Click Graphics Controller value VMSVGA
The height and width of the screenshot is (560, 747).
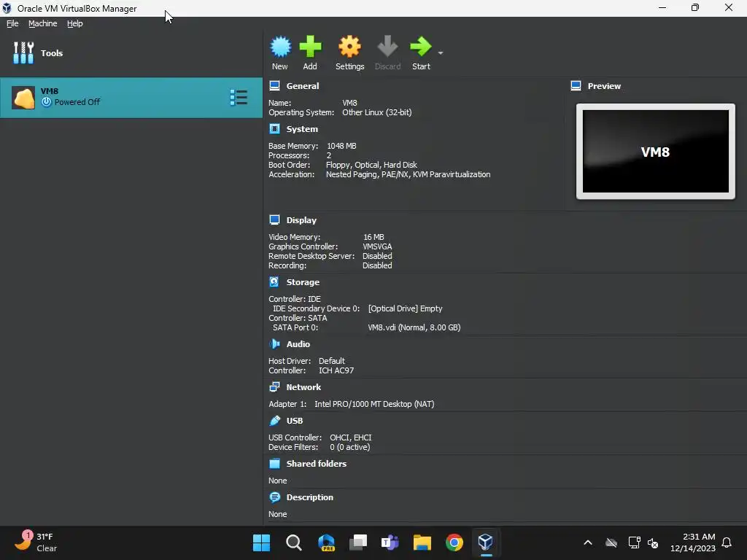click(x=377, y=246)
